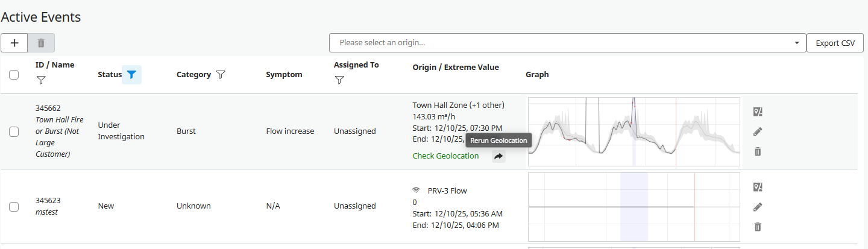Add a new event with plus button

coord(14,43)
